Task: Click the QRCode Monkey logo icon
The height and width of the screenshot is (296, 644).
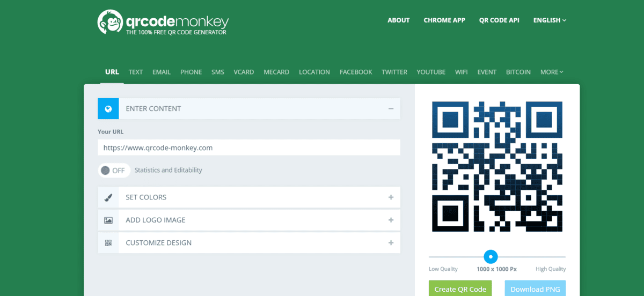Action: (109, 22)
